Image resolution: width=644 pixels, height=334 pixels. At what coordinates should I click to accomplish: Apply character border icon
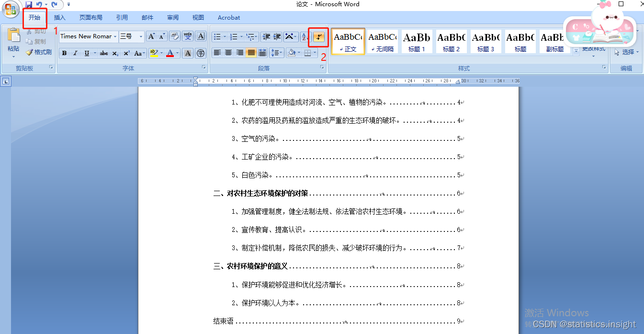coord(201,36)
